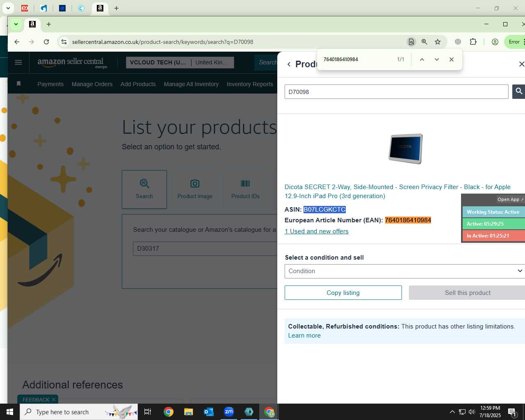This screenshot has width=525, height=420.
Task: Open the Inventory Reports menu
Action: click(x=250, y=84)
